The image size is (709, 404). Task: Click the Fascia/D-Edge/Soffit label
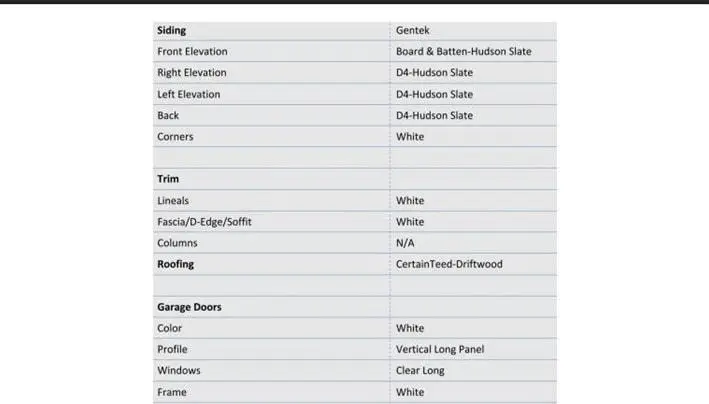[204, 222]
